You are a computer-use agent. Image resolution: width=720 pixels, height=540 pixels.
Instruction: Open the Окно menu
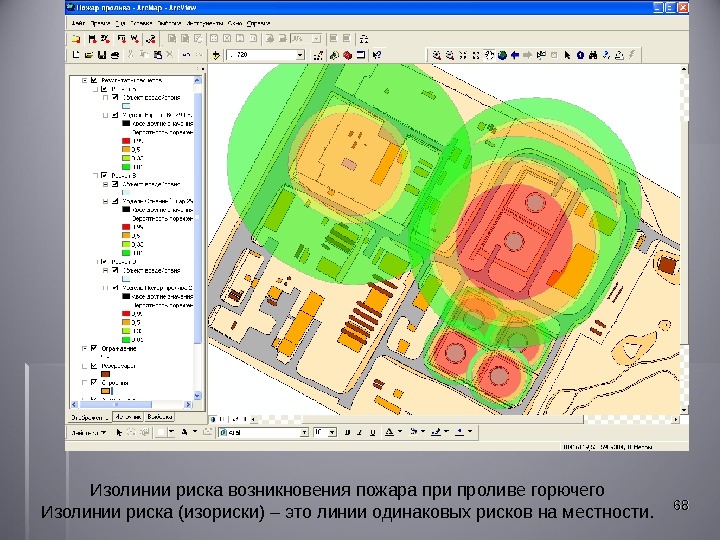(x=235, y=23)
